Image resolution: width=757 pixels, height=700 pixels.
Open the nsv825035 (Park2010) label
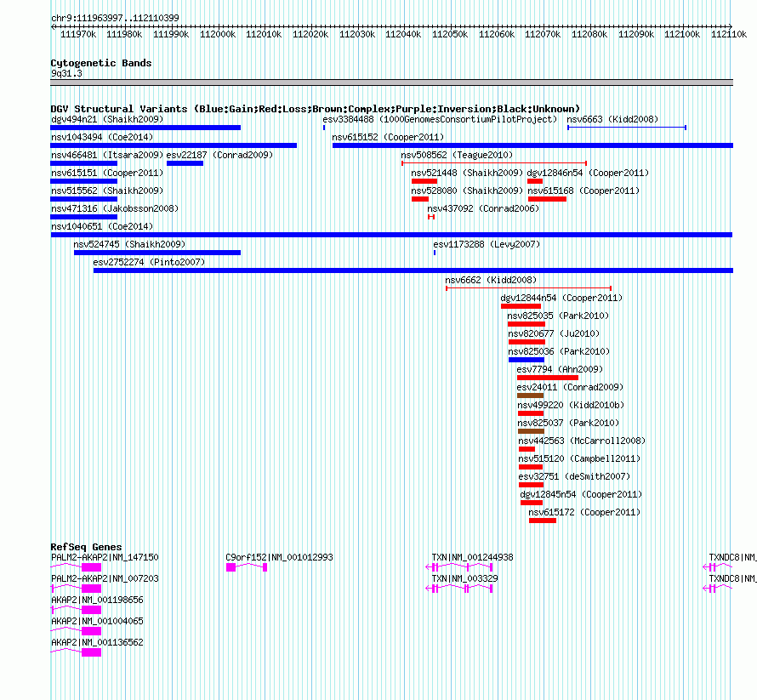tap(558, 316)
